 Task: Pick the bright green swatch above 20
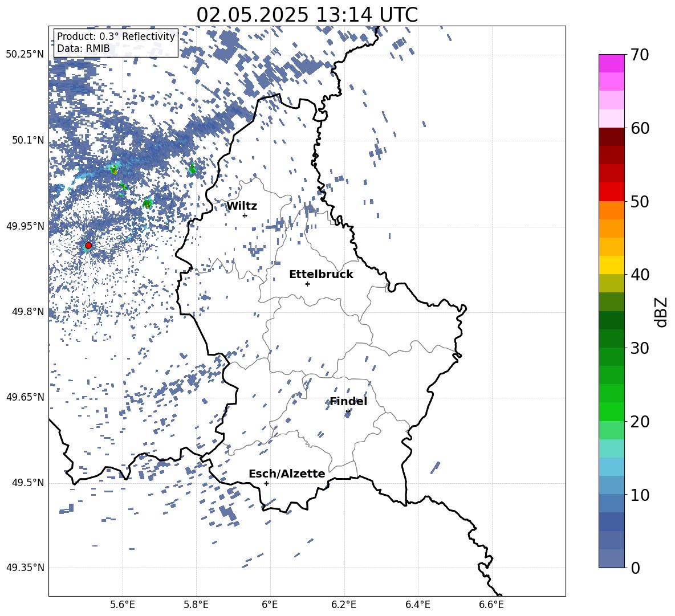pos(611,411)
